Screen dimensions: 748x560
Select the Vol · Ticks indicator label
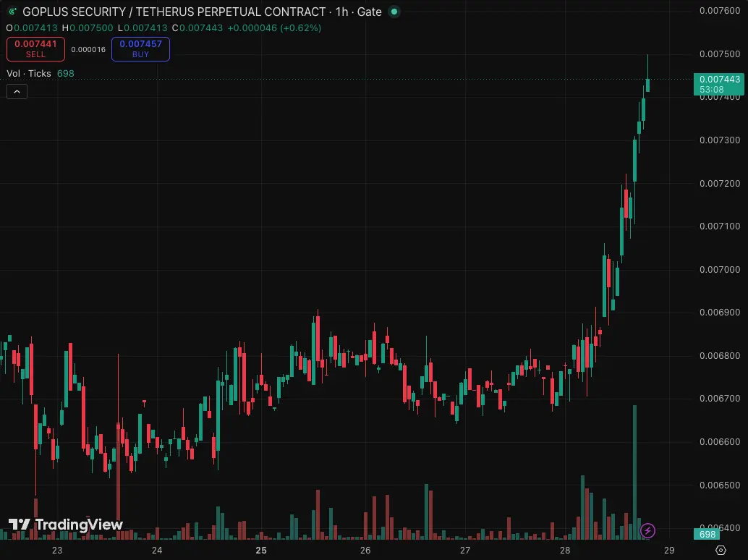tap(29, 74)
